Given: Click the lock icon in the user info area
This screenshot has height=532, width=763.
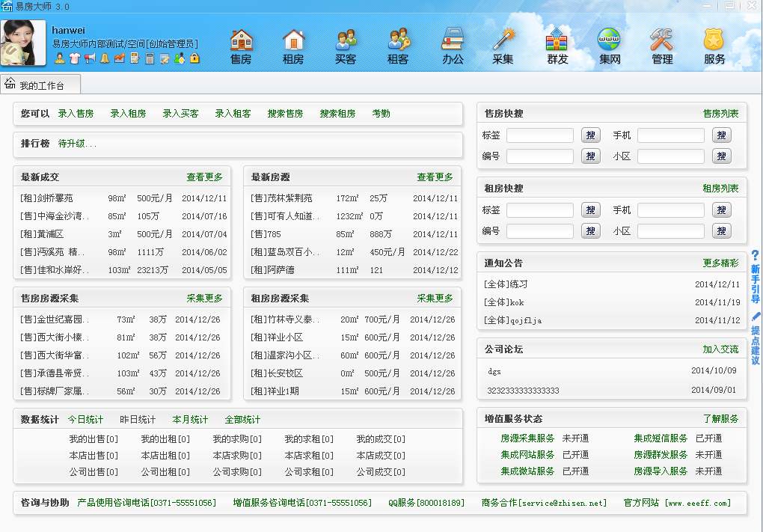Looking at the screenshot, I should 194,58.
